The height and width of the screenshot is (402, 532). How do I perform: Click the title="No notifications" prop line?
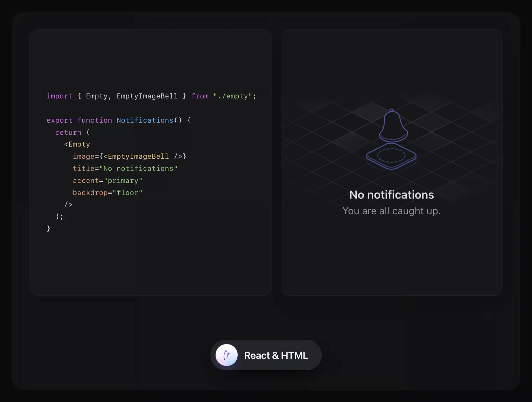click(x=125, y=168)
